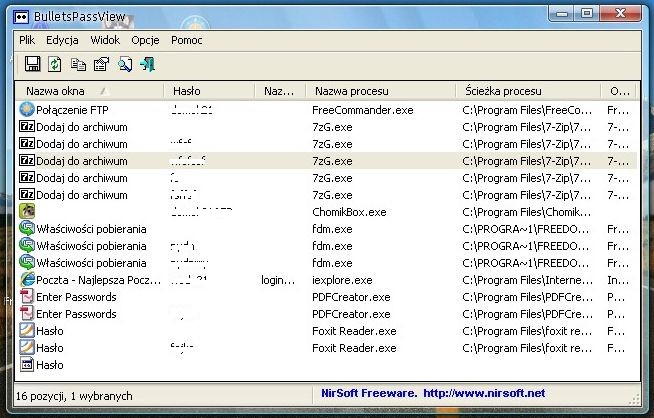Screen dimensions: 654x418
Task: Click the Find magnifier toolbar icon
Action: click(125, 64)
